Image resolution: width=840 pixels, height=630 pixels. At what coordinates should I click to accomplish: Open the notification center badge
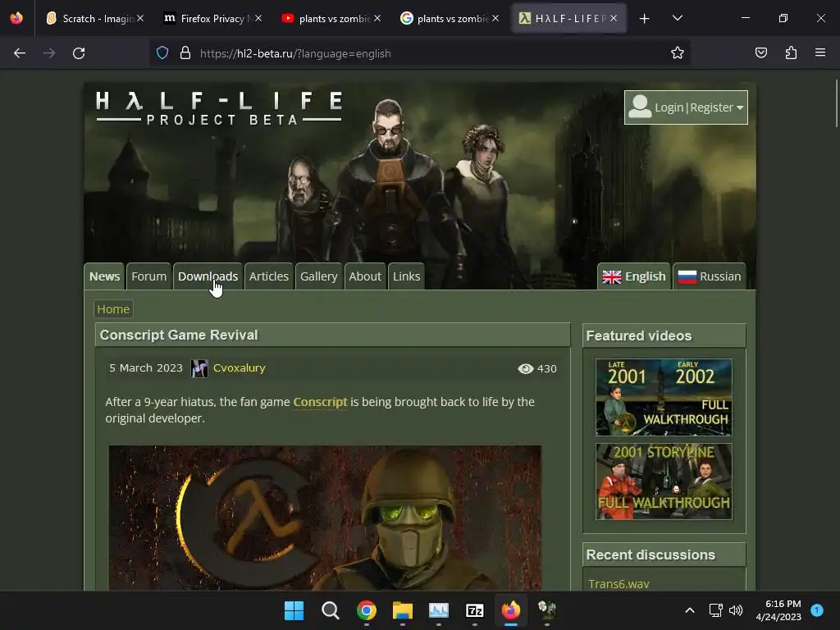[817, 610]
